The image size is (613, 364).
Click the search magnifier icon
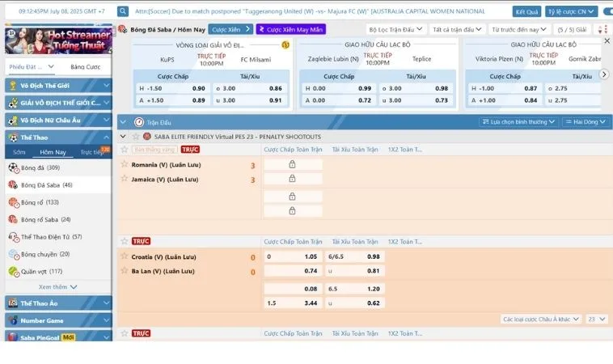tap(123, 11)
